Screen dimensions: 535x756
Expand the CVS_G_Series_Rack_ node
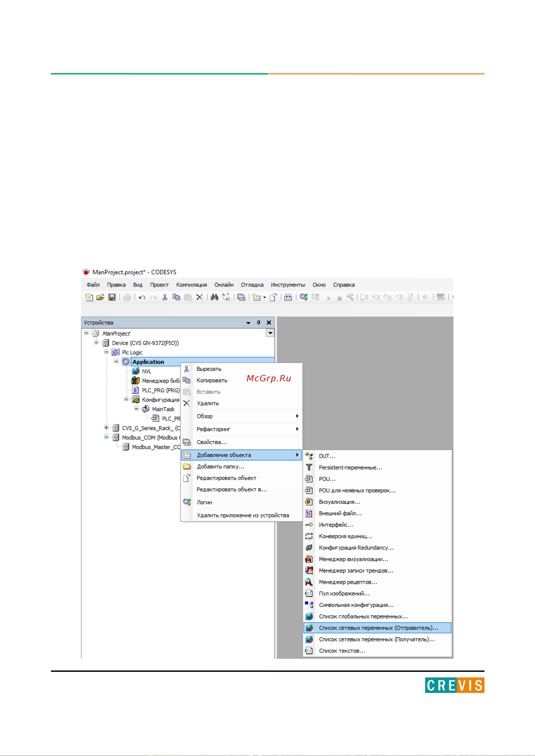click(106, 428)
